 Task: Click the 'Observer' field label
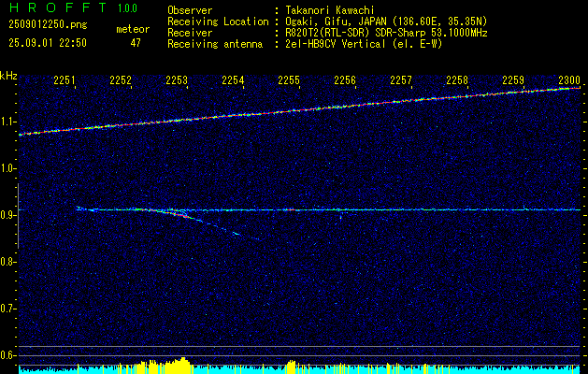point(190,10)
